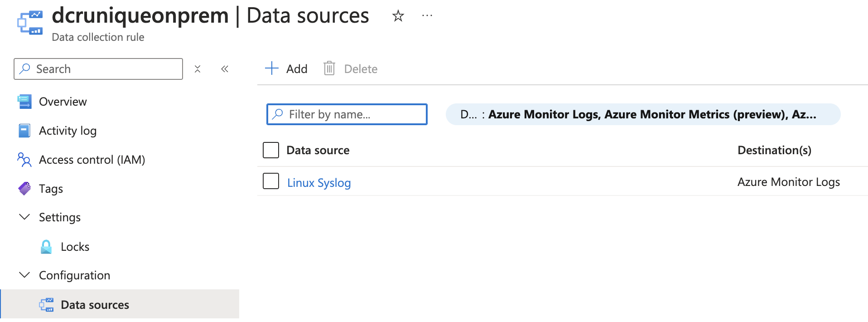This screenshot has height=322, width=868.
Task: Click the trash can Delete icon
Action: point(329,68)
